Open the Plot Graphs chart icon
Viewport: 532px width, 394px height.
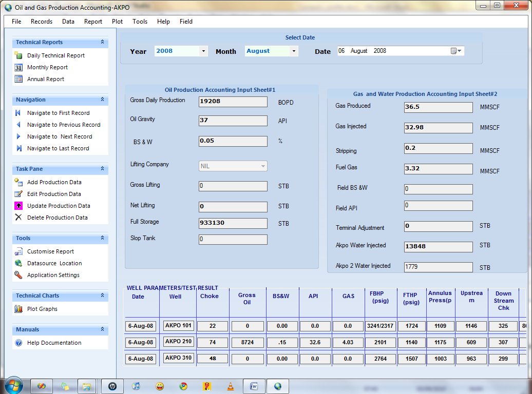18,309
